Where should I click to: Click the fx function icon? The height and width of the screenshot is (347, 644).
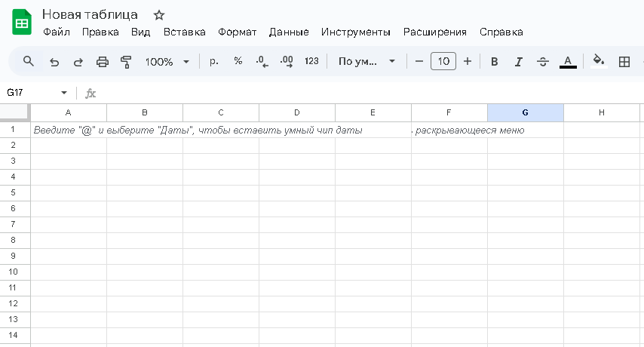click(90, 94)
